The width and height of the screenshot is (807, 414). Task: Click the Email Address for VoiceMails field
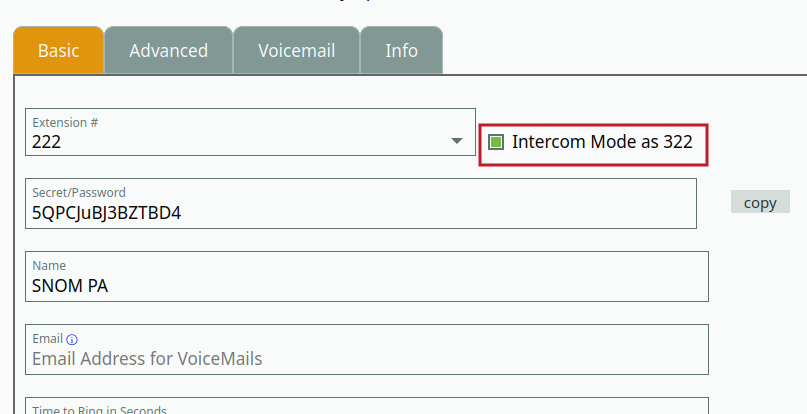(x=366, y=358)
